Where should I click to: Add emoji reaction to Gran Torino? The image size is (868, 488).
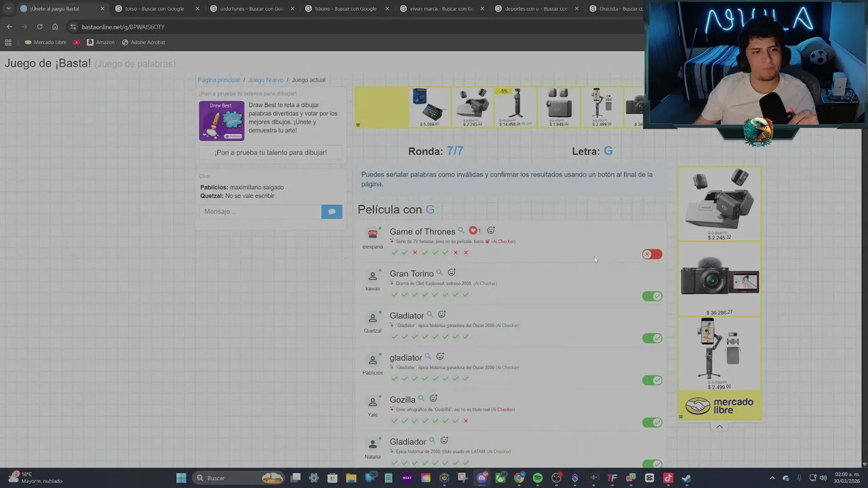tap(452, 272)
